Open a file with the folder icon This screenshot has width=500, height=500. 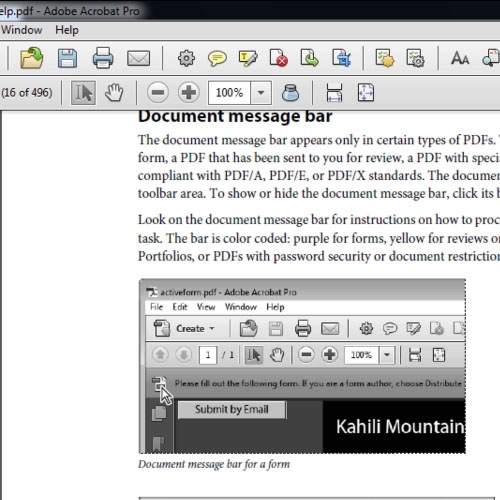[x=32, y=58]
